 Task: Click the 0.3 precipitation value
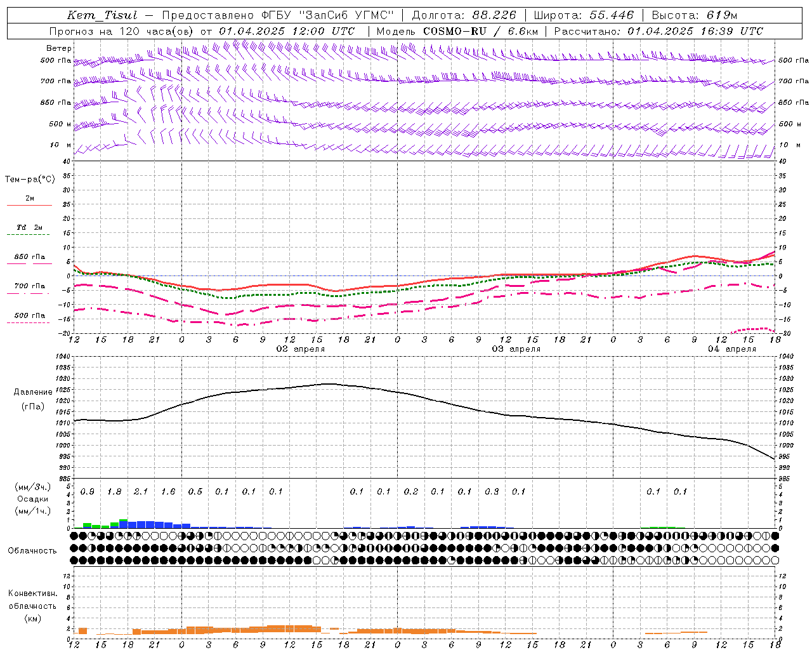tap(492, 491)
